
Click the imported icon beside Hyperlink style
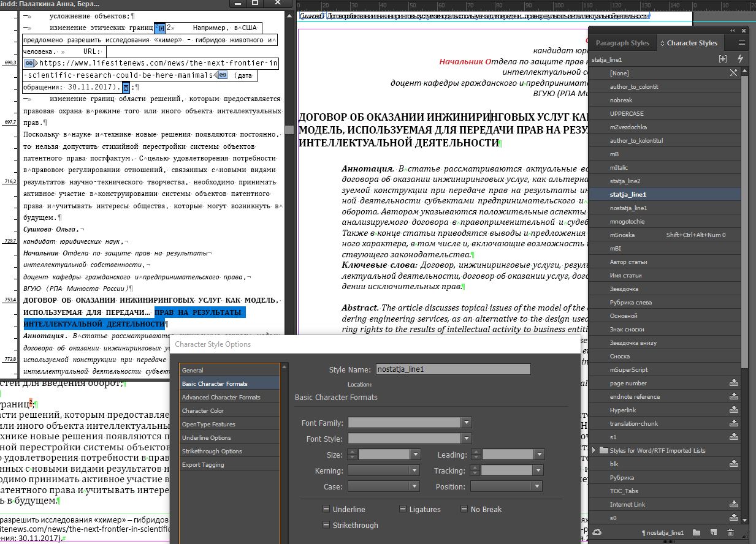pos(733,410)
